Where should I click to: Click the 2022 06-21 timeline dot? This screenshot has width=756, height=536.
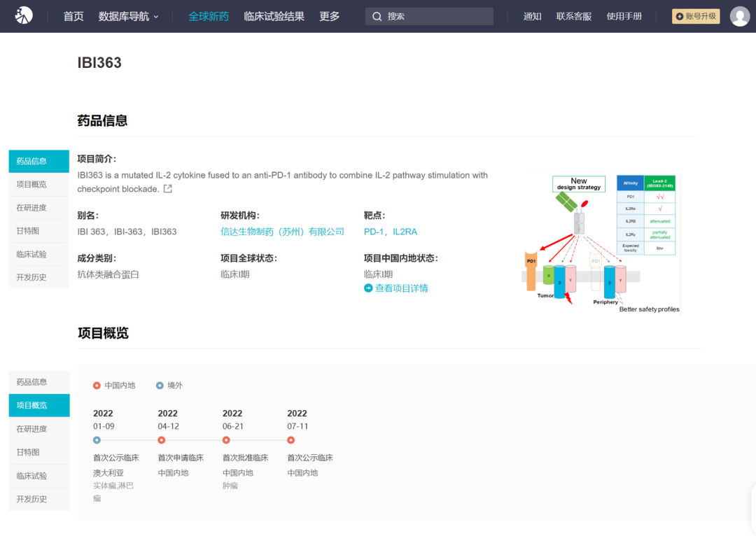point(226,440)
